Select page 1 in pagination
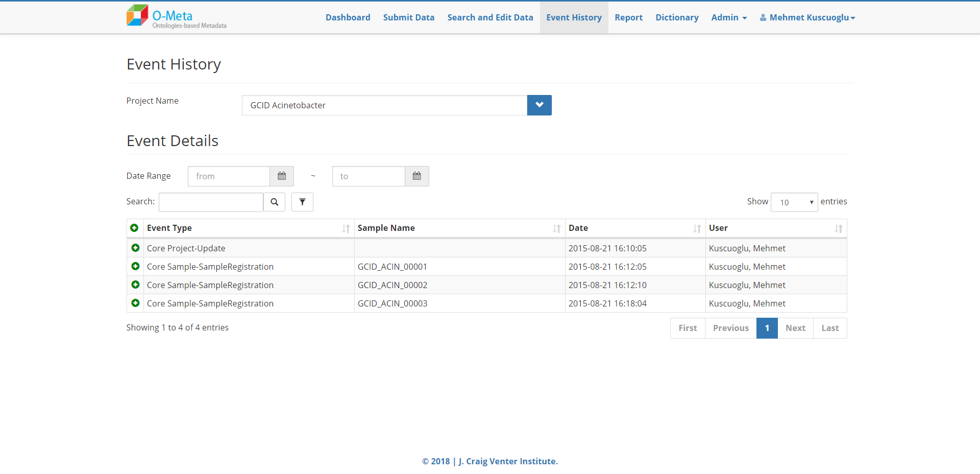The width and height of the screenshot is (980, 474). [x=767, y=328]
